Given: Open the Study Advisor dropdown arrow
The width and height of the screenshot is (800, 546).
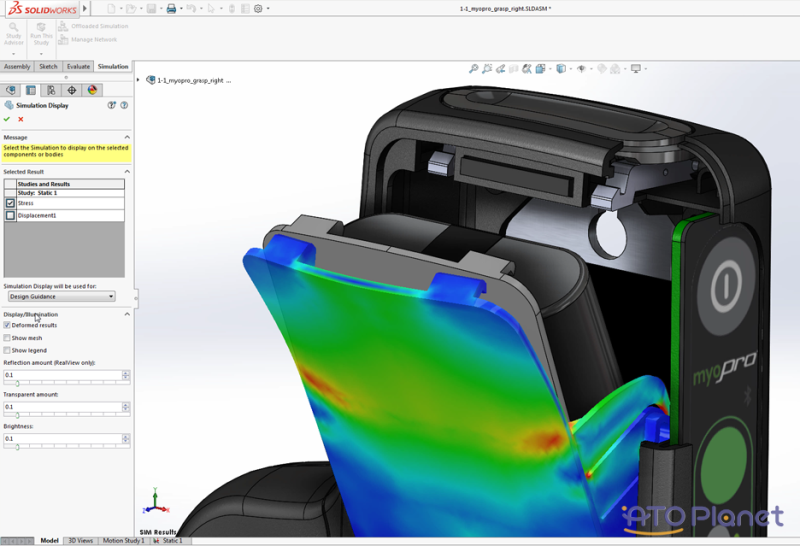Looking at the screenshot, I should [x=14, y=54].
